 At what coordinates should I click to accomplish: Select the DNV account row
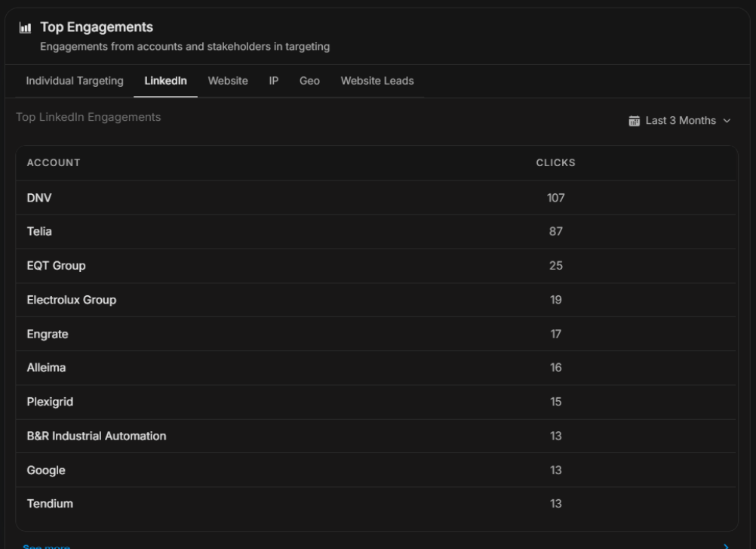pos(376,198)
